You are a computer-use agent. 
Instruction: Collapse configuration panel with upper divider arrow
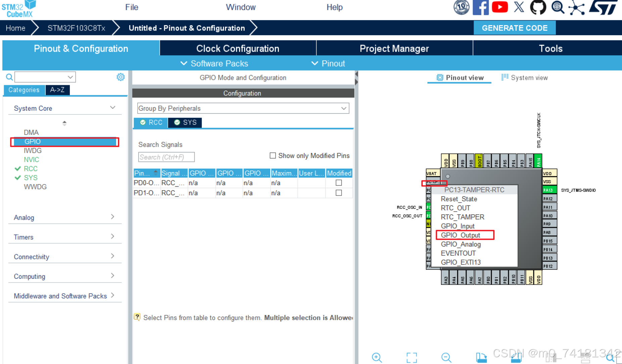pos(356,74)
